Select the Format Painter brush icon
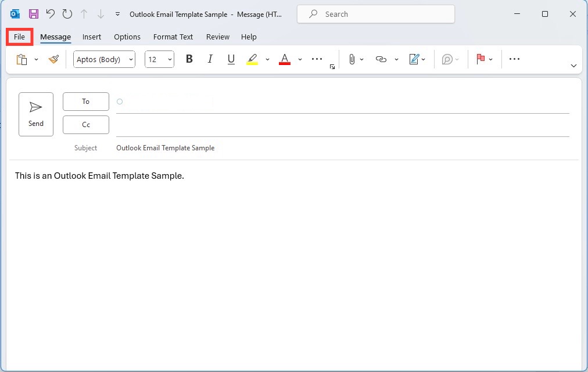Viewport: 588px width, 372px height. [53, 59]
